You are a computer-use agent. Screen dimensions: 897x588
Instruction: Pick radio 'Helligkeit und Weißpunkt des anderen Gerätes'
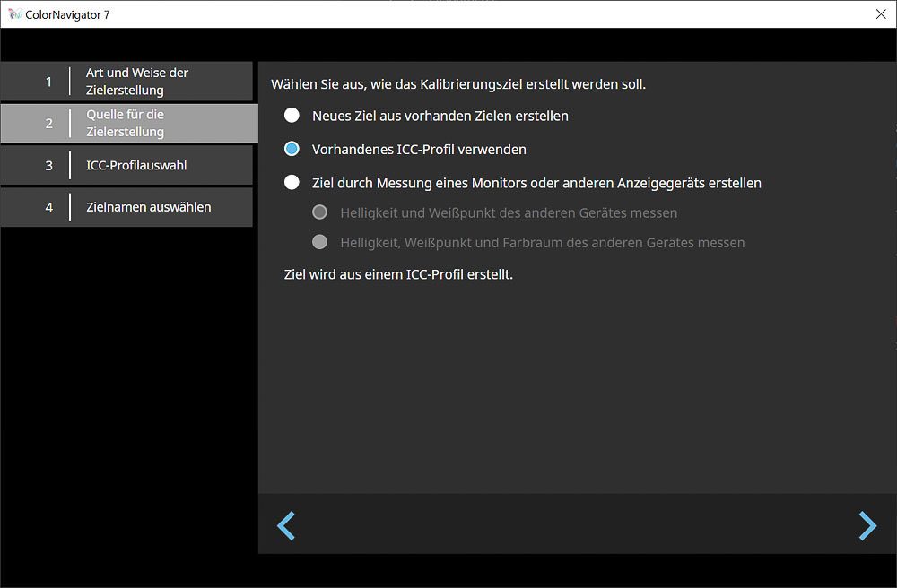pos(319,212)
